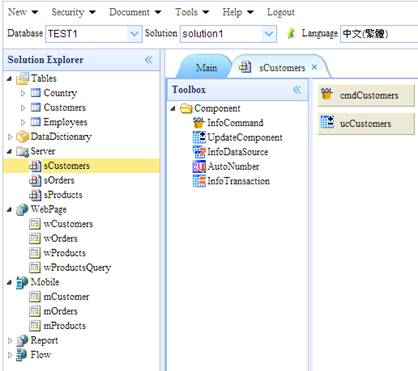Click the InfoTransaction component icon
The width and height of the screenshot is (418, 371).
point(199,181)
